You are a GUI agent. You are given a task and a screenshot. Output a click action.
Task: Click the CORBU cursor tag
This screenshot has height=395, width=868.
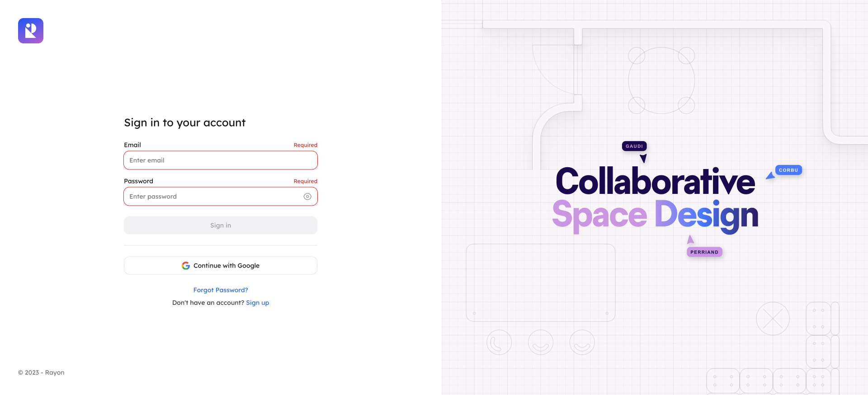[788, 170]
